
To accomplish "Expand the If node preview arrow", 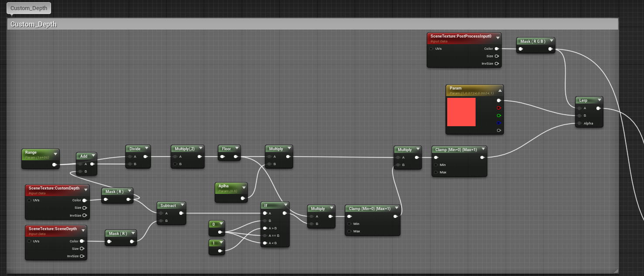I will point(285,205).
